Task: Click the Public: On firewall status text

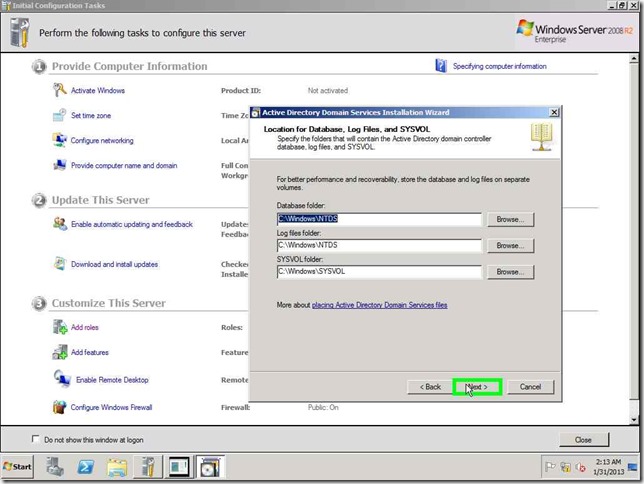Action: coord(323,408)
